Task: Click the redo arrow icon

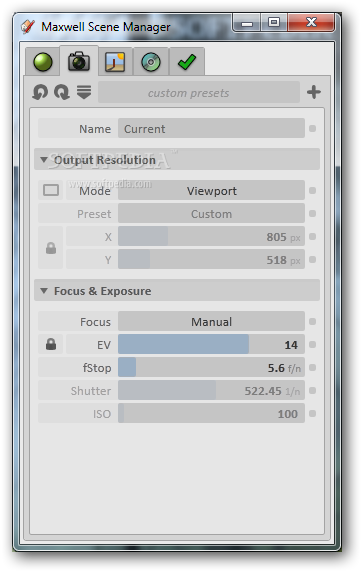Action: pos(62,92)
